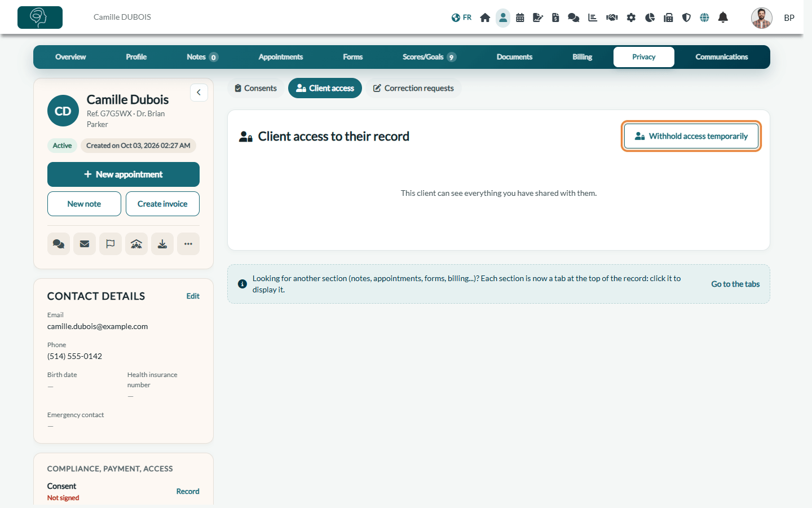812x508 pixels.
Task: Open the teal globe icon in top bar
Action: (704, 17)
